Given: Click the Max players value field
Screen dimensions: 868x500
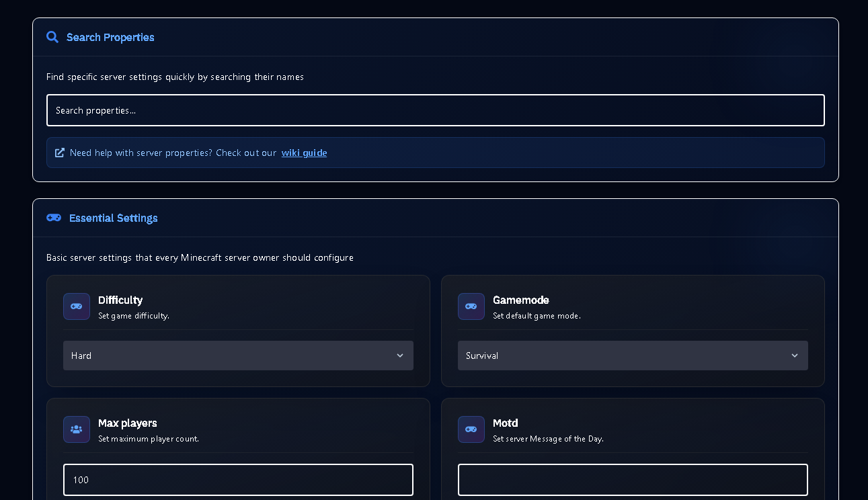Looking at the screenshot, I should pyautogui.click(x=238, y=479).
